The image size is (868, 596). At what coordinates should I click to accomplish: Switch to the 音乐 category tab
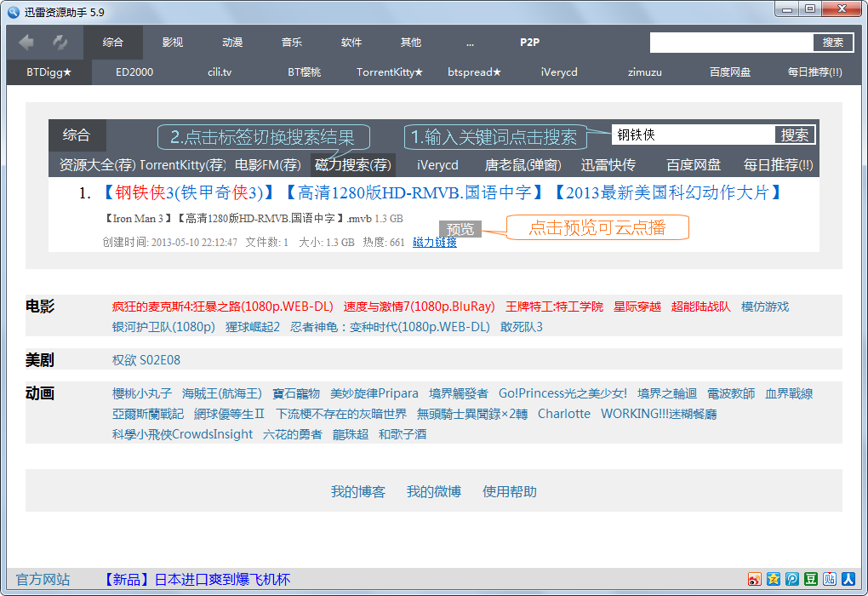click(x=292, y=42)
